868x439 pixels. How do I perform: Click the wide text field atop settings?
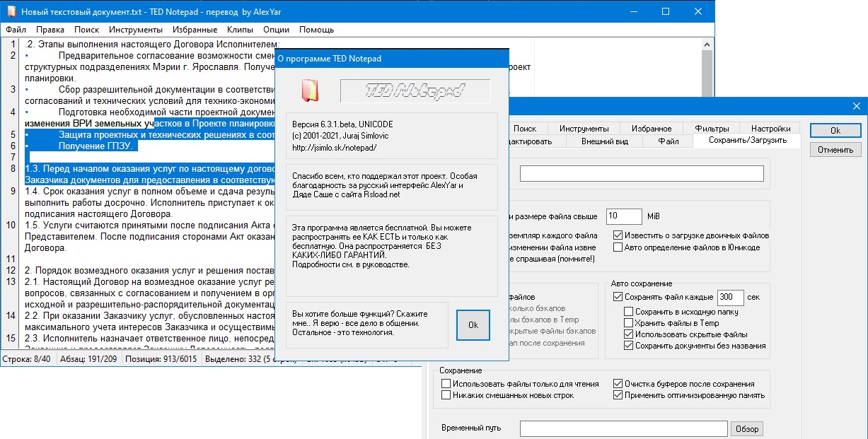642,173
